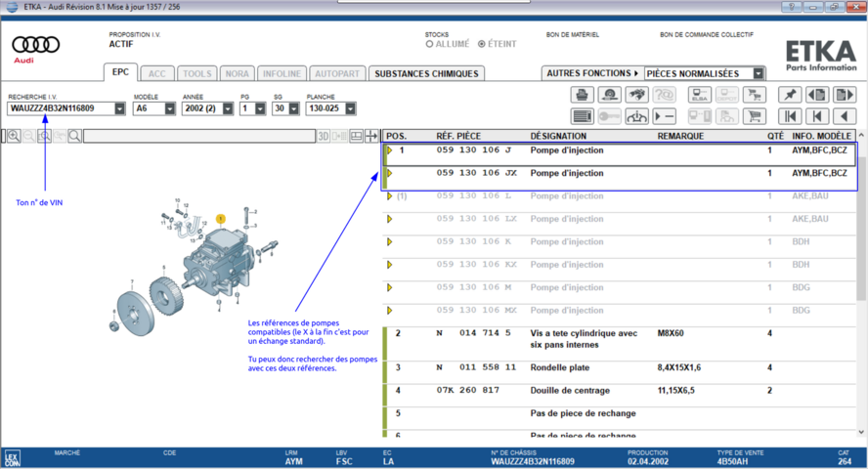Image resolution: width=868 pixels, height=469 pixels.
Task: Click the LEX COM status bar icon
Action: click(12, 458)
